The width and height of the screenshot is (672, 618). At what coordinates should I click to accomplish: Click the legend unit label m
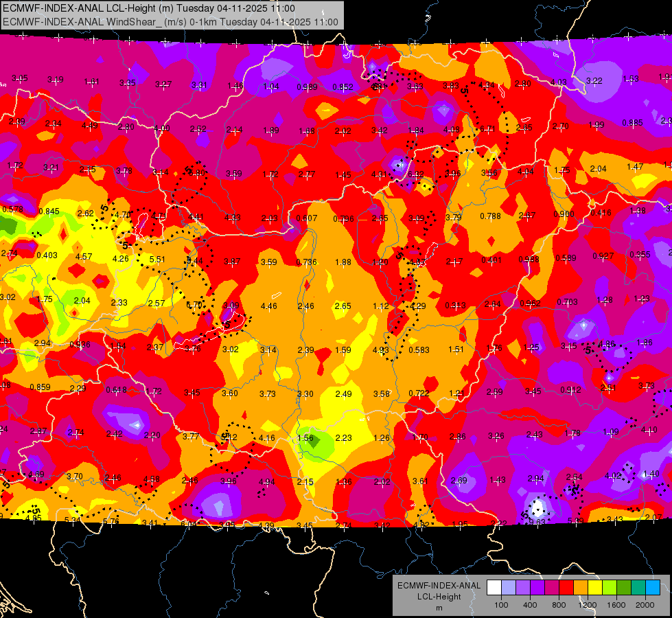point(439,608)
